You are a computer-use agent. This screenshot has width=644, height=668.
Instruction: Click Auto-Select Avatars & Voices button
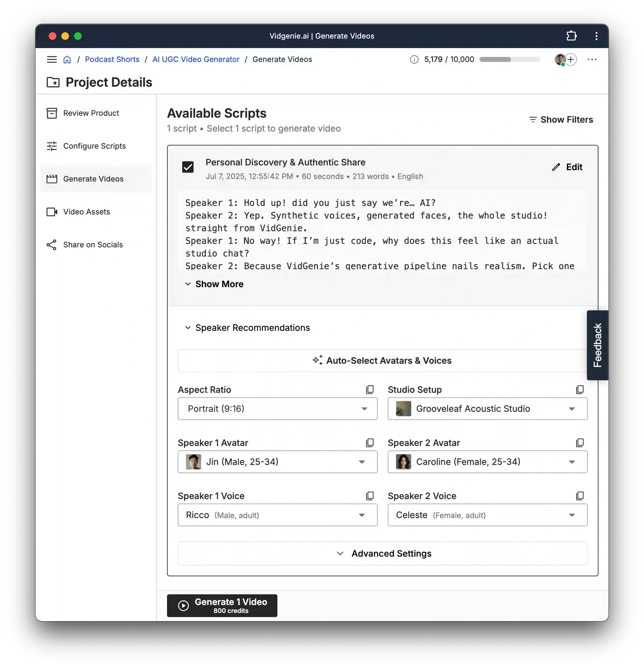tap(382, 360)
